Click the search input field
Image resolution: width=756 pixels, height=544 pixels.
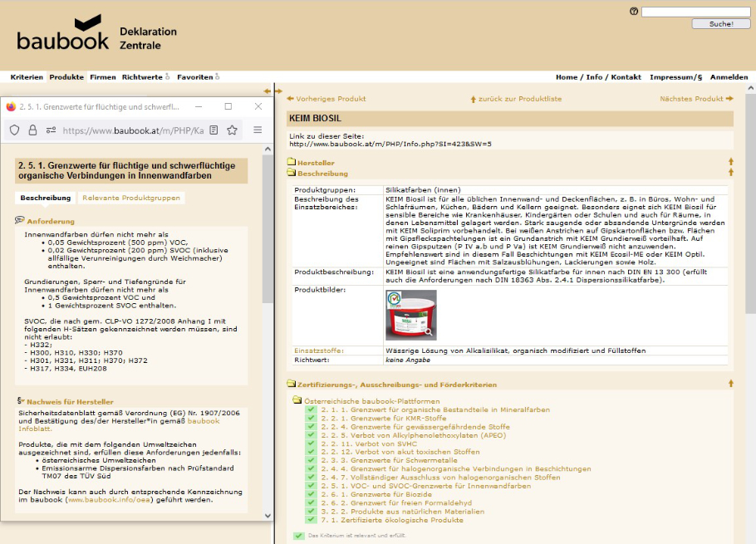[695, 12]
